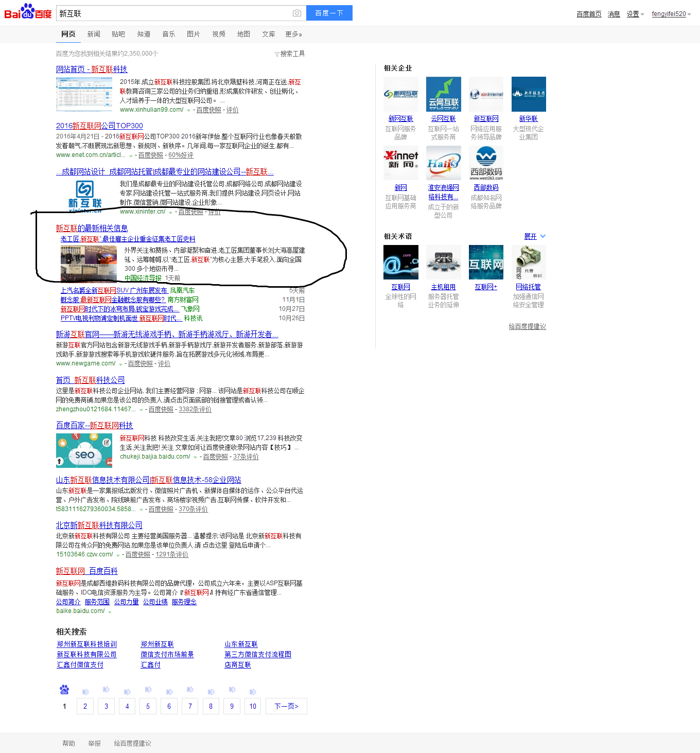Click the 百度一下 search button
700x753 pixels.
(329, 13)
